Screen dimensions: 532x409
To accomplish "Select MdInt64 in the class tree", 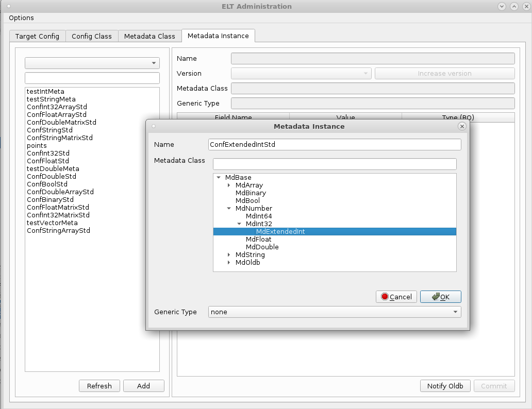I will point(259,216).
